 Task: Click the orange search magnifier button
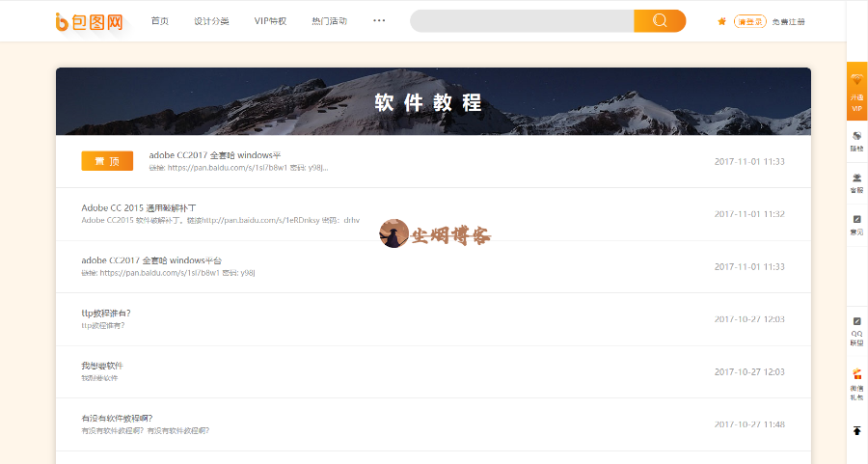click(660, 21)
